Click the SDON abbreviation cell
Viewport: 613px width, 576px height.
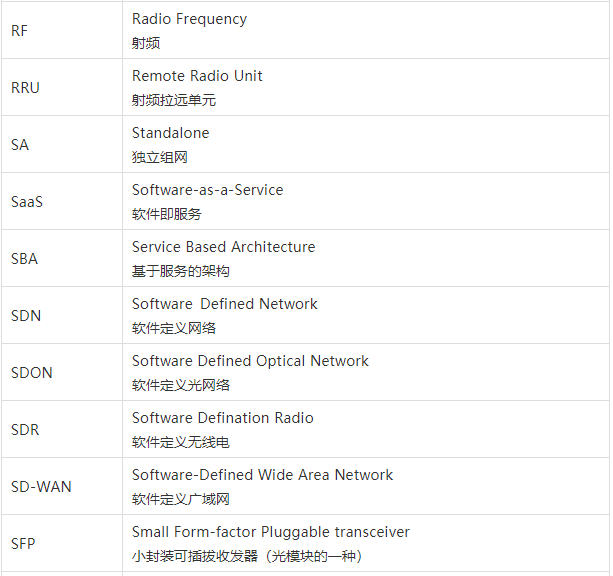tap(32, 373)
